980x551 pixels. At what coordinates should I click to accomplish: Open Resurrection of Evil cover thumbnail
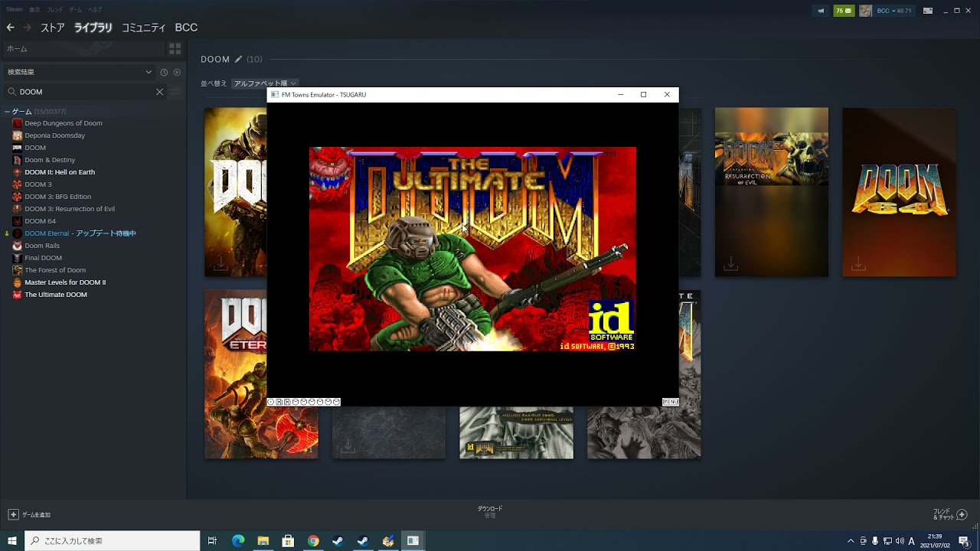click(x=772, y=192)
